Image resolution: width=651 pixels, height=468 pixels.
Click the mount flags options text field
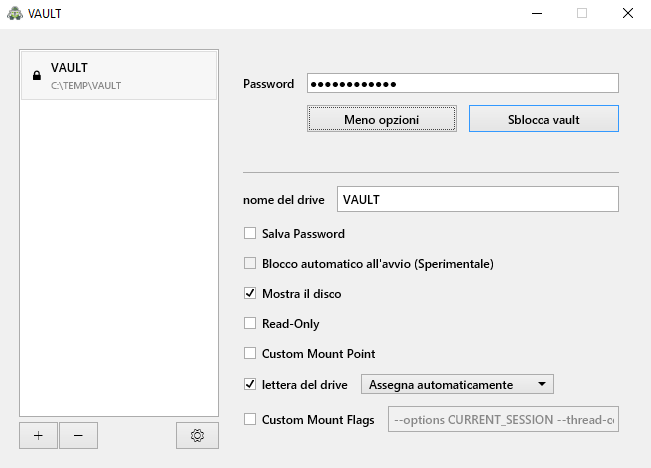[x=503, y=419]
